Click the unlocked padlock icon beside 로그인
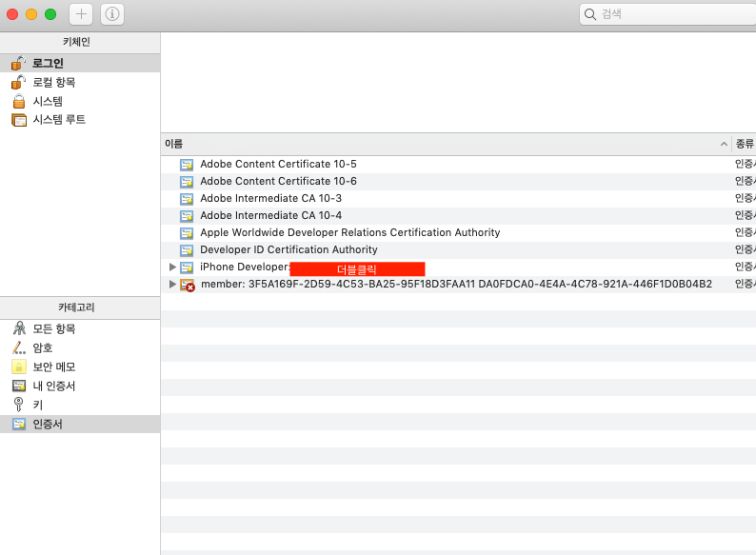The image size is (756, 555). click(18, 63)
